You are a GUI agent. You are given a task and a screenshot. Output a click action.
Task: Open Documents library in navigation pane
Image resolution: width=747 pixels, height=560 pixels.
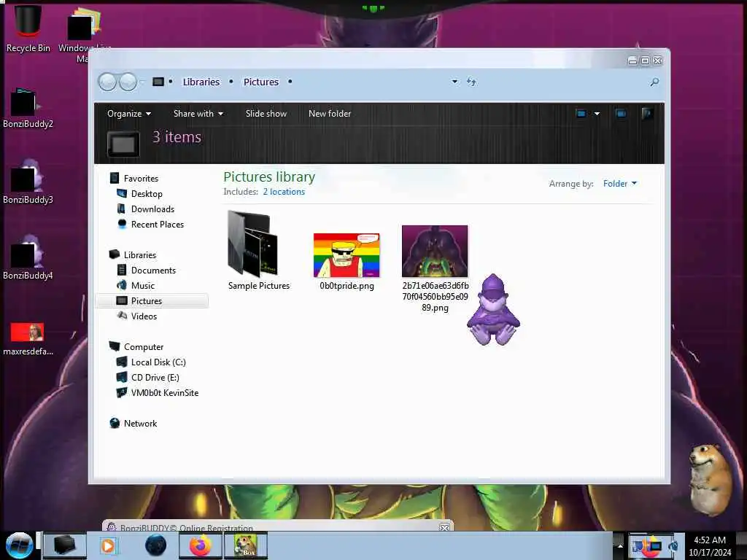pos(153,270)
